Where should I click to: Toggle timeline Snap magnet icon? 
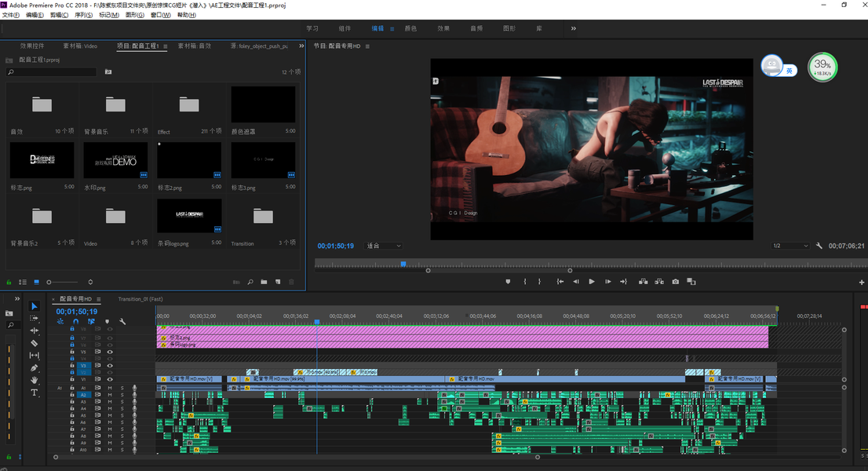click(76, 322)
